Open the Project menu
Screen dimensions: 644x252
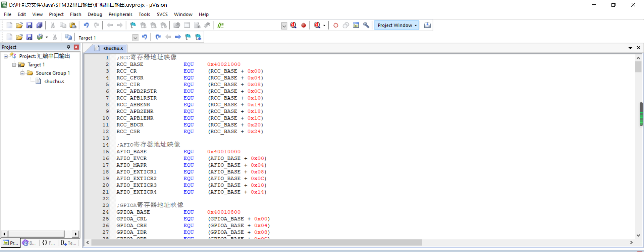pos(56,14)
